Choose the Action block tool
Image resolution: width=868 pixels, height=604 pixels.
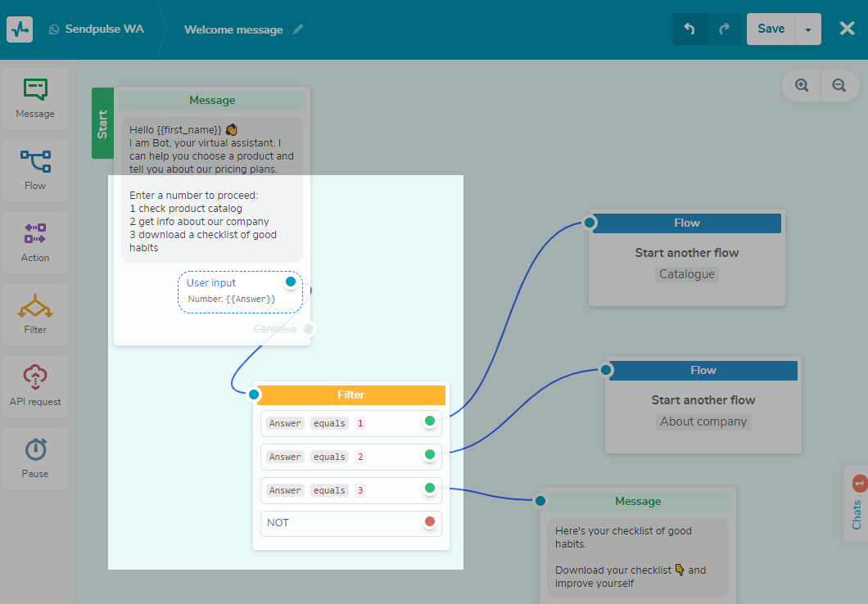click(x=35, y=243)
